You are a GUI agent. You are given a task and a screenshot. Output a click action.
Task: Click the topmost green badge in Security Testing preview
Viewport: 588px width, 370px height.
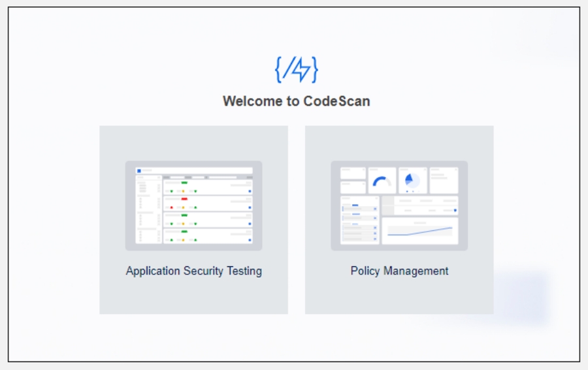(184, 183)
